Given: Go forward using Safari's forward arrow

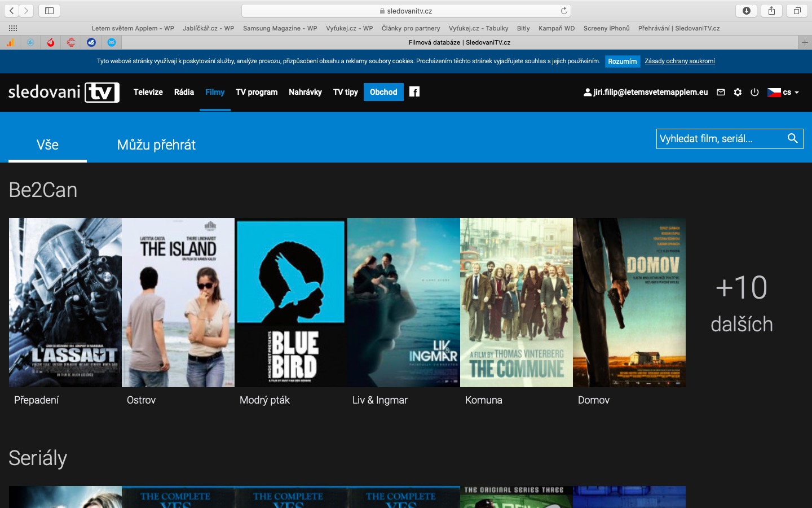Looking at the screenshot, I should pos(27,11).
